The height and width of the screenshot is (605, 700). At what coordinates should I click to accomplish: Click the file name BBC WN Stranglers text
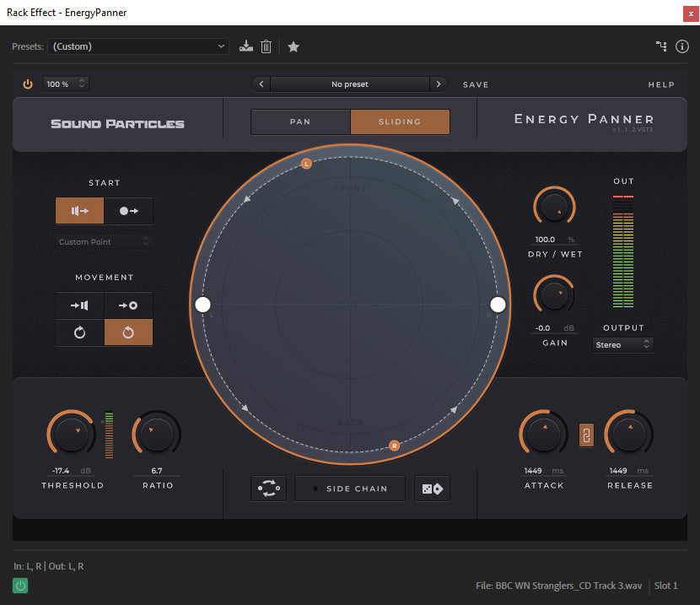tap(558, 586)
